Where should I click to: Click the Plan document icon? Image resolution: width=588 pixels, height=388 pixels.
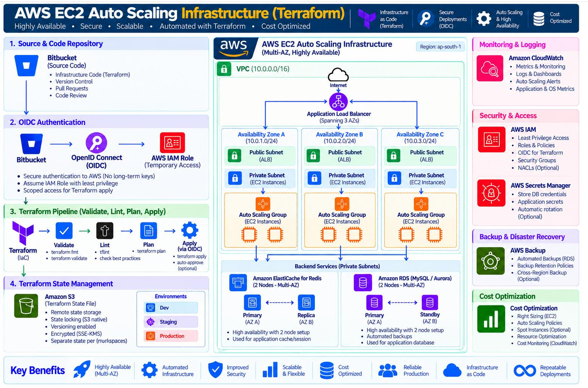coord(148,231)
